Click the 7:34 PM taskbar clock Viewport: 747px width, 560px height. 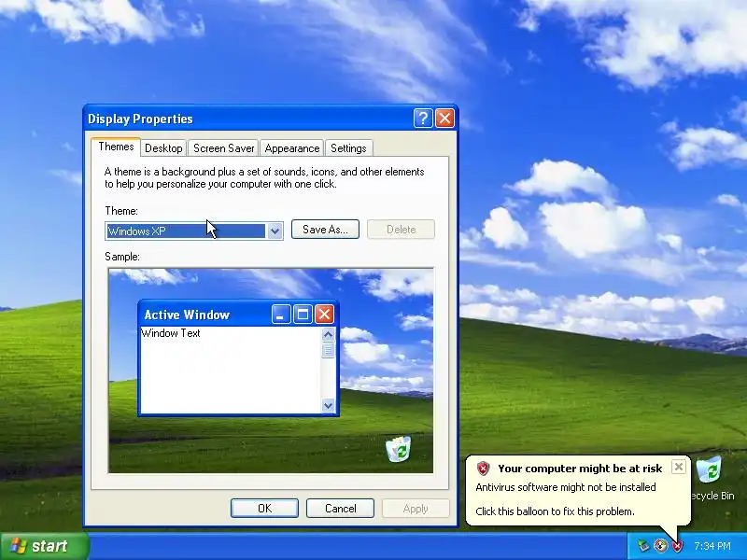[712, 546]
